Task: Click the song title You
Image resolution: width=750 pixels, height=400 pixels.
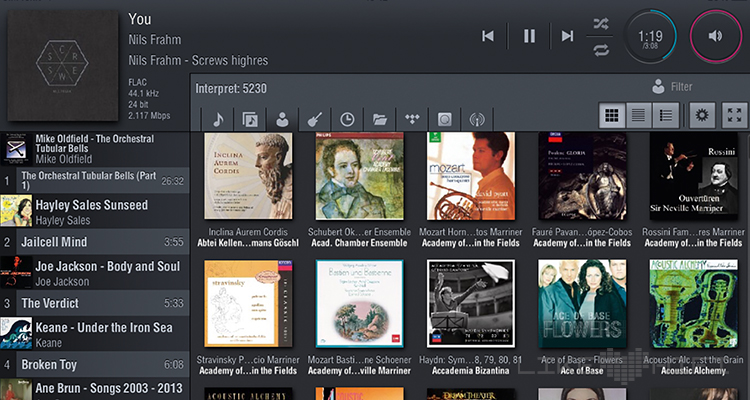Action: tap(140, 19)
